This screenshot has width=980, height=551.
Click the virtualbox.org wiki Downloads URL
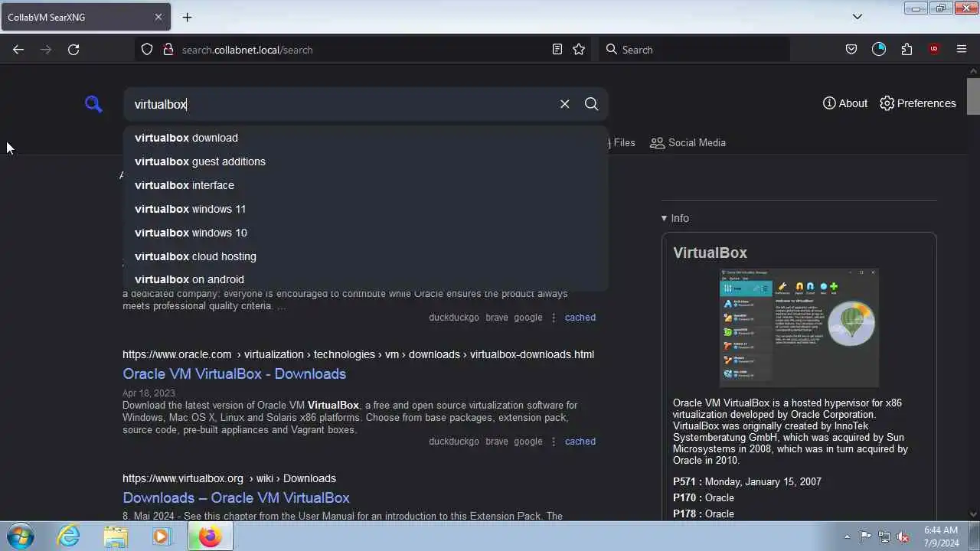point(229,478)
